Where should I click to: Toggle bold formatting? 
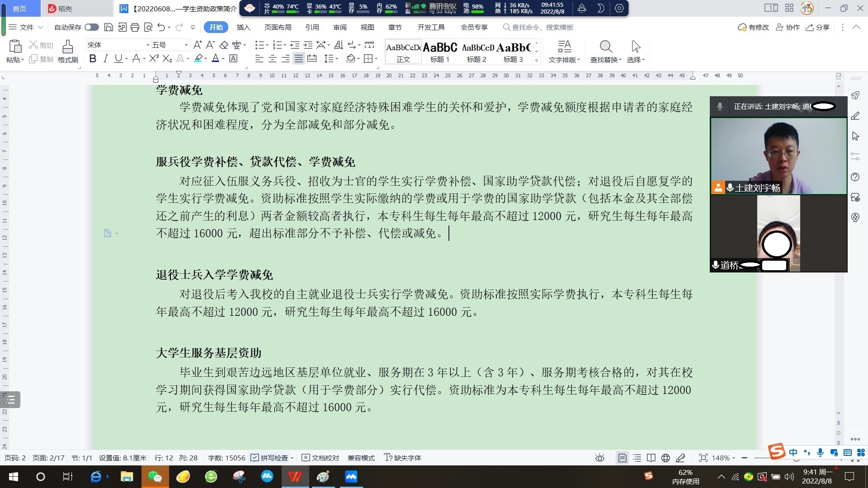click(93, 58)
